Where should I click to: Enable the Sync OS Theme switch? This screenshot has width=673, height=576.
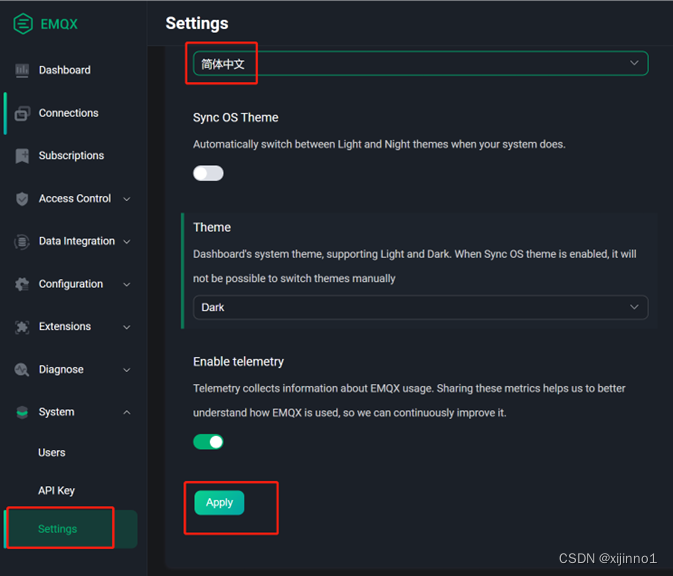click(x=208, y=173)
